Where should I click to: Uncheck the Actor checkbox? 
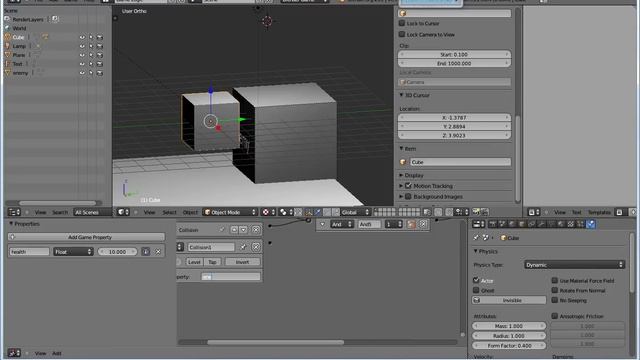pos(476,280)
